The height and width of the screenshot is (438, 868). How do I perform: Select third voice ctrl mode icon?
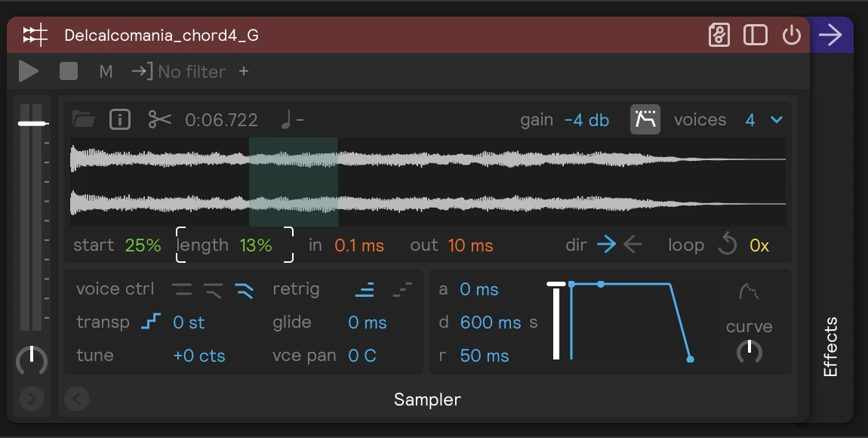coord(244,289)
